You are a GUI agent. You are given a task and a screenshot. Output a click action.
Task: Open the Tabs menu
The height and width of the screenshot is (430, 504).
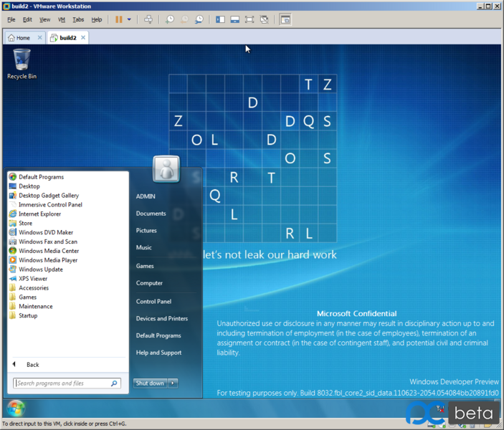point(78,19)
